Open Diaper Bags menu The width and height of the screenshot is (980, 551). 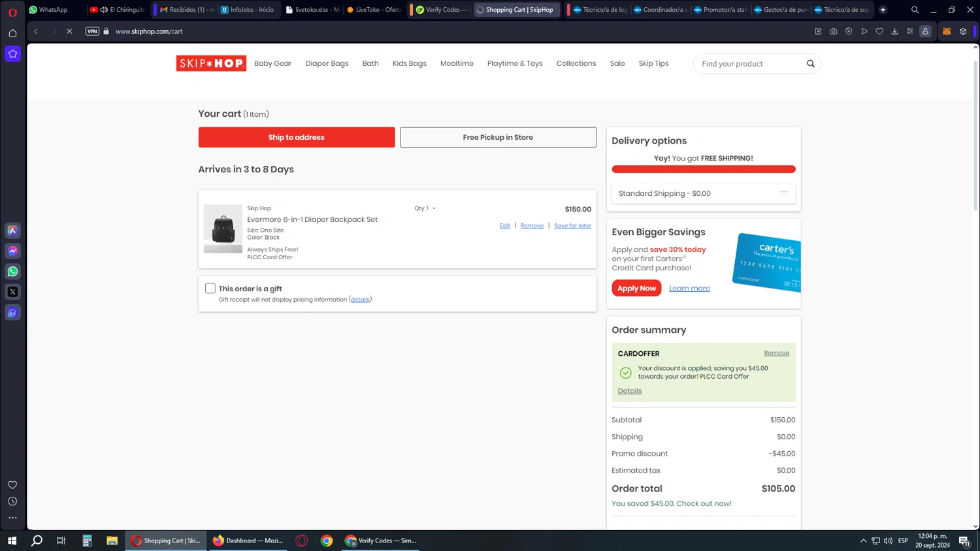[x=327, y=63]
